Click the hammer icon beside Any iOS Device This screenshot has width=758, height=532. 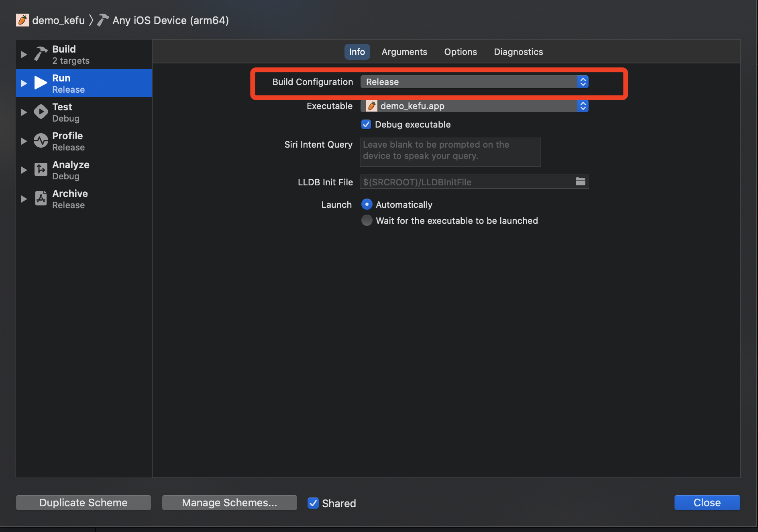tap(103, 20)
